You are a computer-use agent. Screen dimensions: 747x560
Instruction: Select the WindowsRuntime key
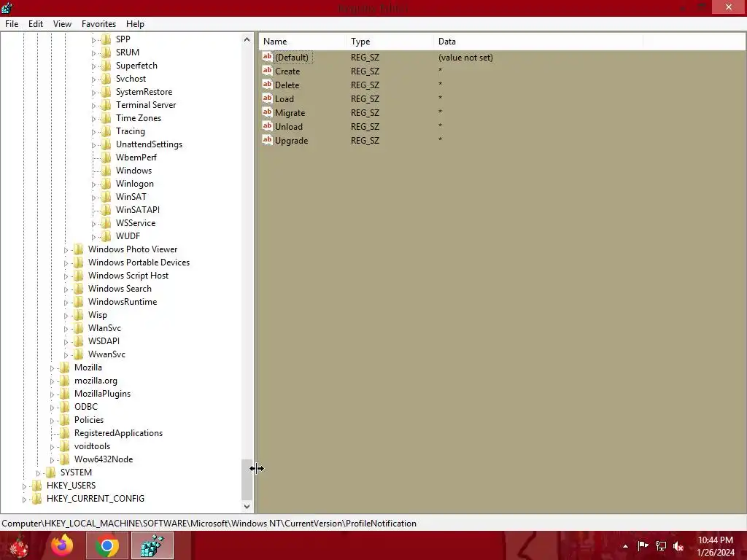123,301
